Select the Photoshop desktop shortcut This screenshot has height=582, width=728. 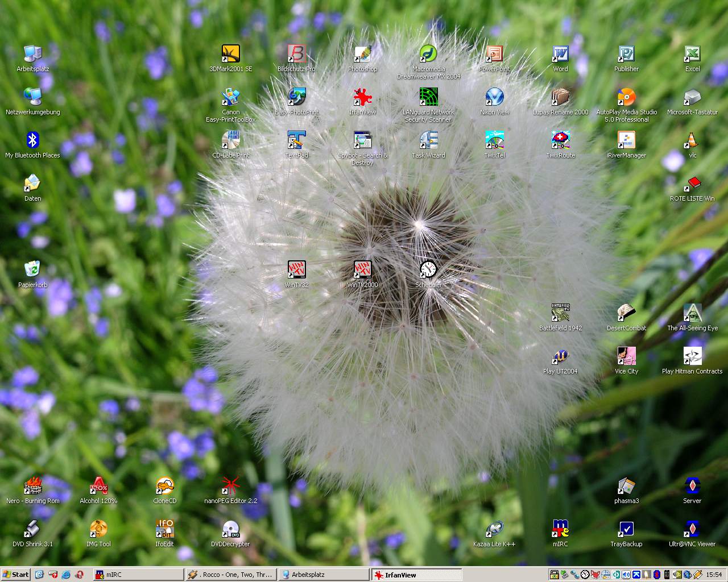click(362, 55)
